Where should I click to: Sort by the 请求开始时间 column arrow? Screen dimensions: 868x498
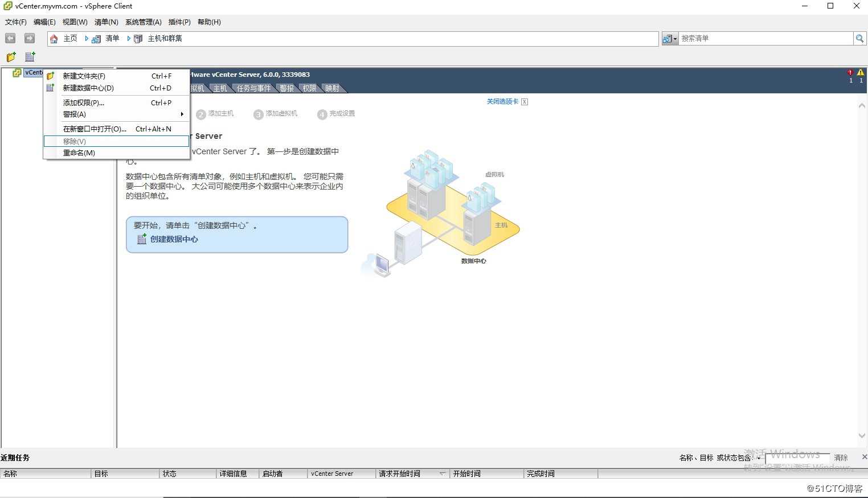pyautogui.click(x=443, y=474)
